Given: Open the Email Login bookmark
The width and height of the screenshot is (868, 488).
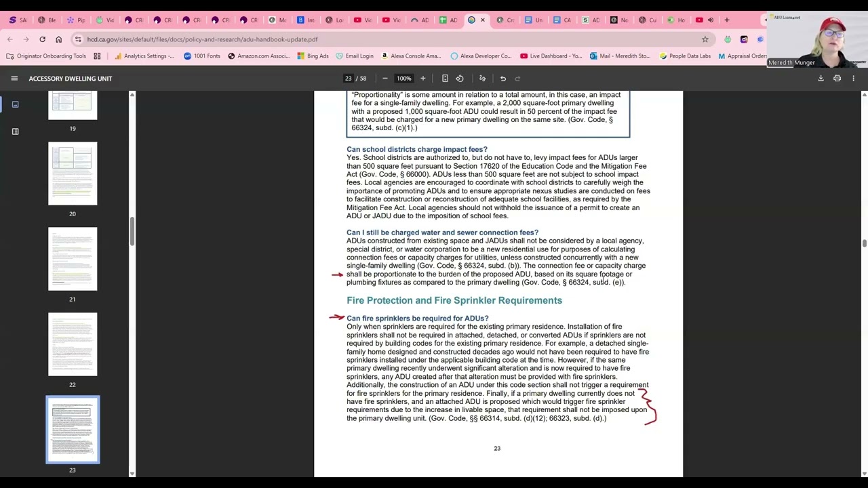Looking at the screenshot, I should [354, 56].
